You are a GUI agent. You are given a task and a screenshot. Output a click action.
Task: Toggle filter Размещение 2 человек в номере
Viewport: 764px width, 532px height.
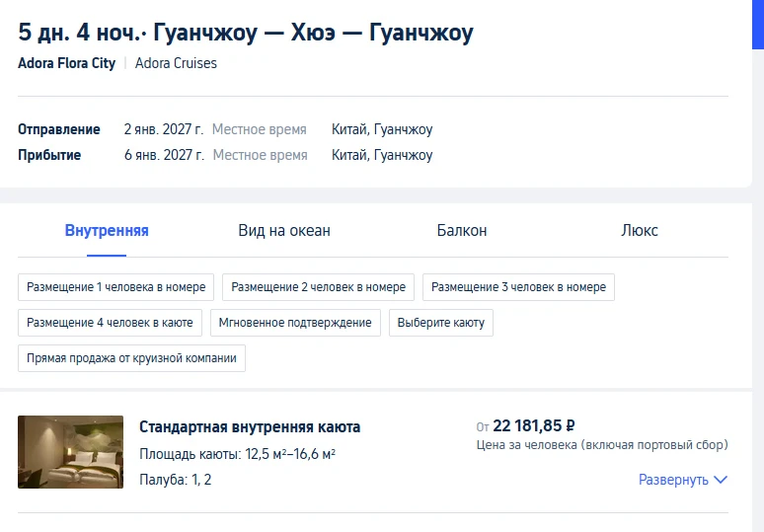(318, 287)
